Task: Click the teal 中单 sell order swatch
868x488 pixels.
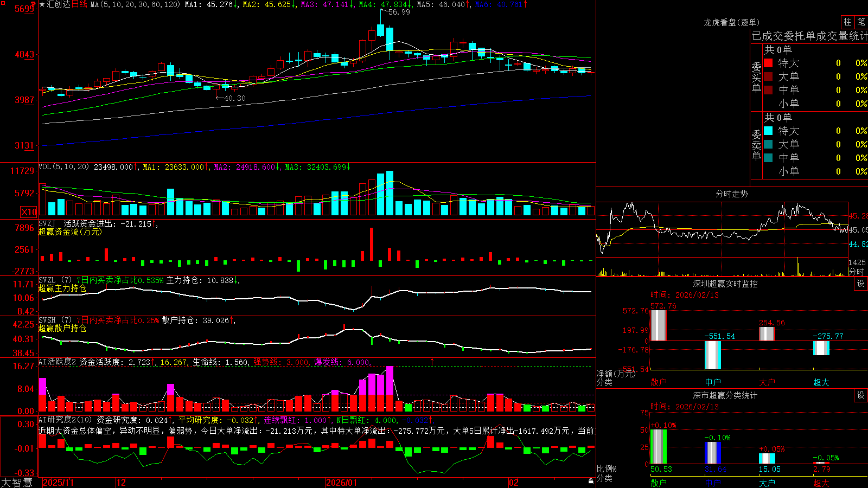Action: point(768,158)
